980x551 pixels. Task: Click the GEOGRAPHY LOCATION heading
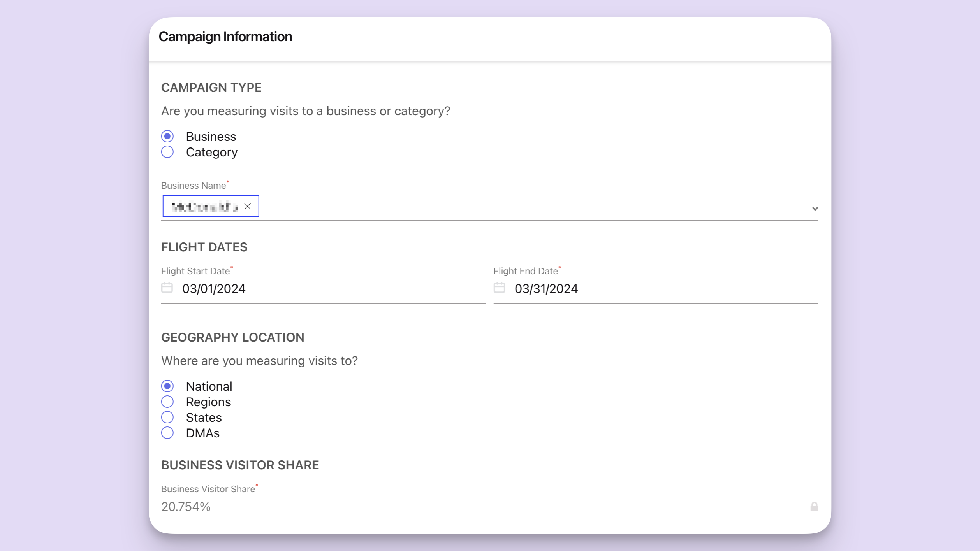[233, 337]
